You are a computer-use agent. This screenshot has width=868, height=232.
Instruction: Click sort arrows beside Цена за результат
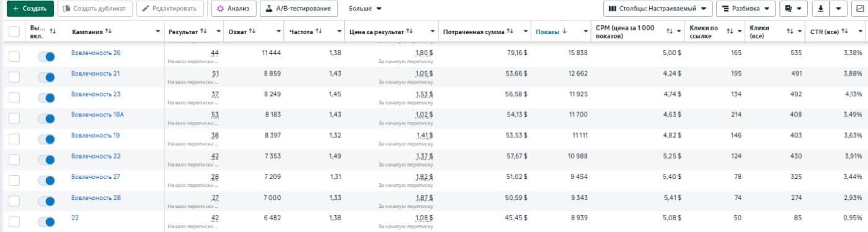click(x=410, y=31)
